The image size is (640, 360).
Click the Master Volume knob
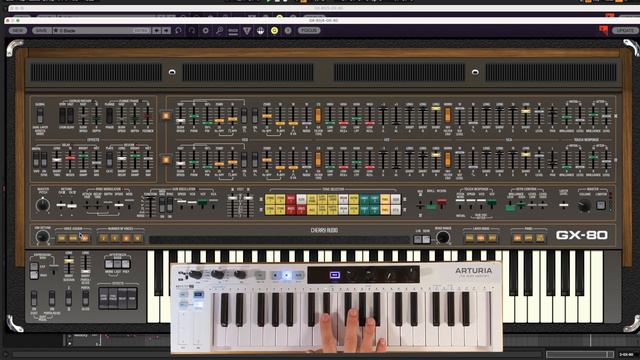pyautogui.click(x=585, y=205)
